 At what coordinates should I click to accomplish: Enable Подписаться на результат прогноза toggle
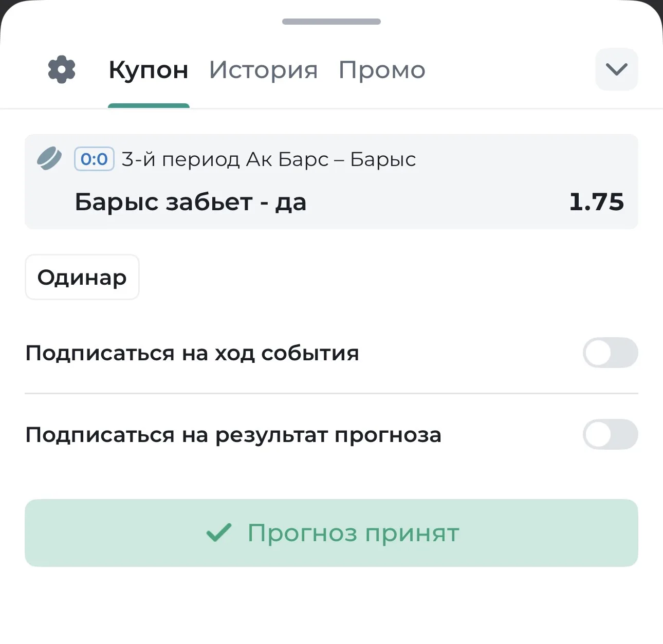click(x=611, y=434)
